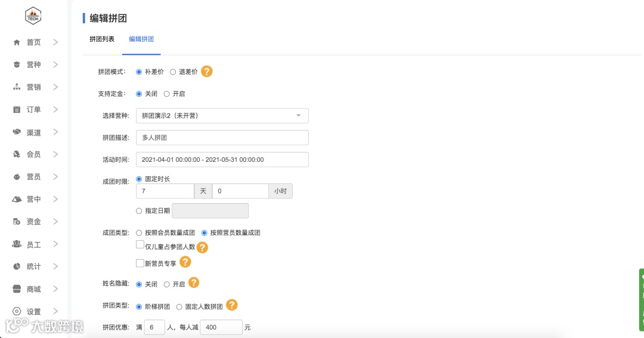644x338 pixels.
Task: Click the 会员 member icon
Action: (x=17, y=154)
